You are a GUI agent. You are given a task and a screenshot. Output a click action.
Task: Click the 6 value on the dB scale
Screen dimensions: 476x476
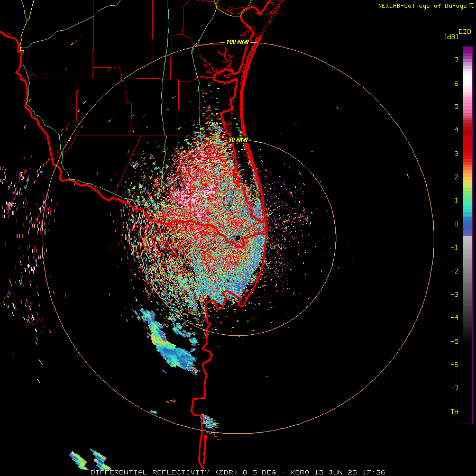click(456, 83)
